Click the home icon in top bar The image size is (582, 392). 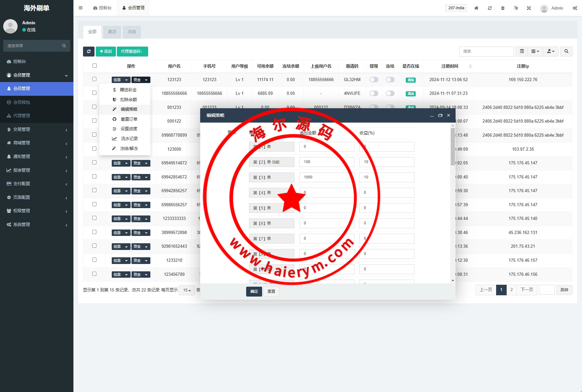click(476, 8)
